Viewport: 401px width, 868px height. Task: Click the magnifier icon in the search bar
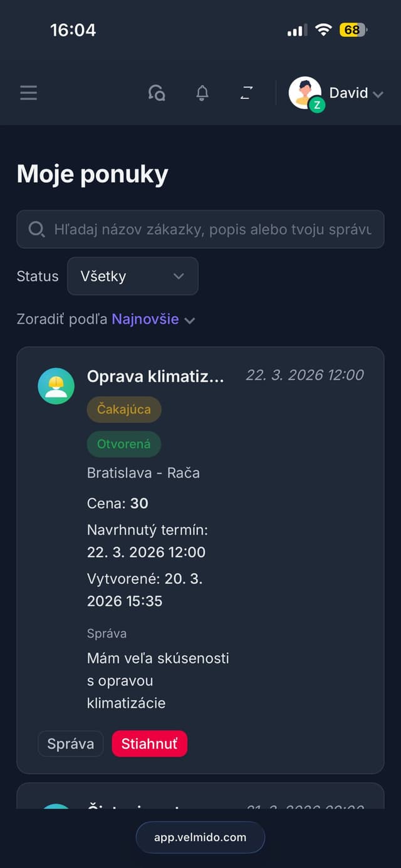pos(36,229)
